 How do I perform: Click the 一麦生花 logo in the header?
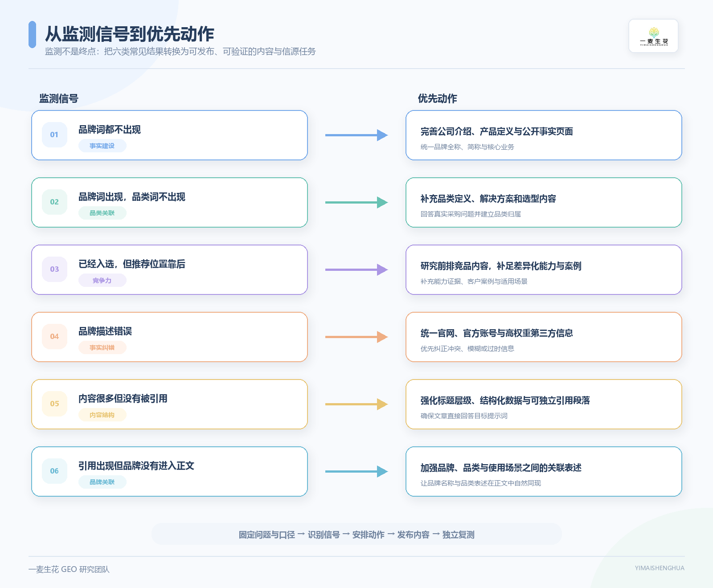(x=653, y=36)
